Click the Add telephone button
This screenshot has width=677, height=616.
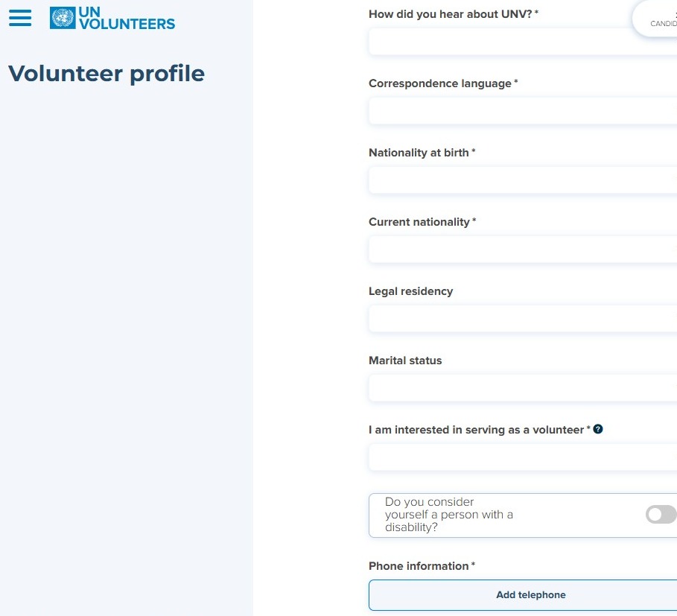pos(522,595)
